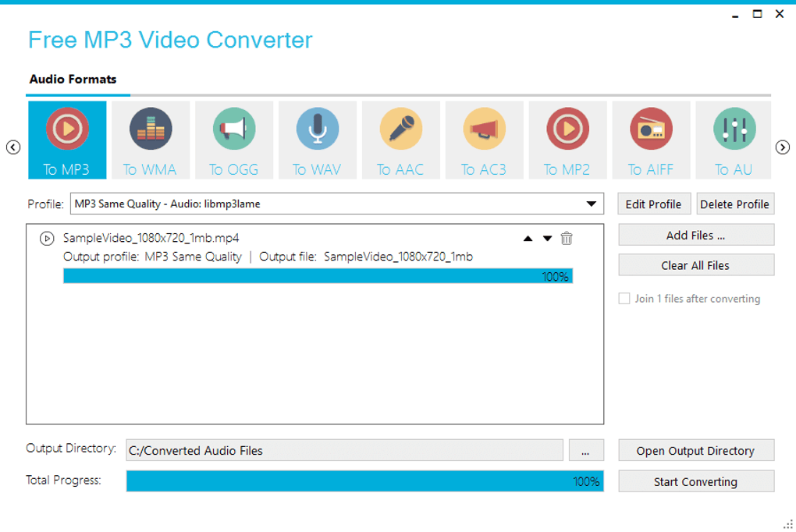Click Add Files button
This screenshot has width=796, height=532.
(696, 235)
